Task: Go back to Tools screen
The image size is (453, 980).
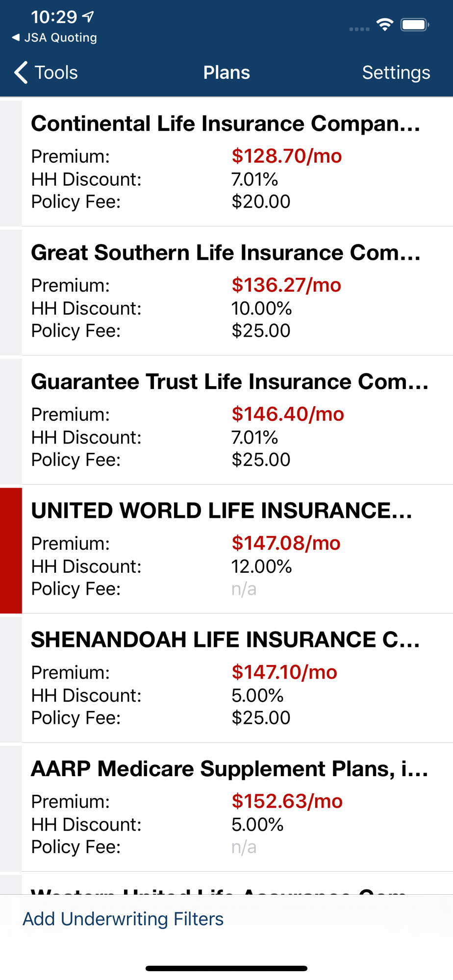Action: (46, 73)
